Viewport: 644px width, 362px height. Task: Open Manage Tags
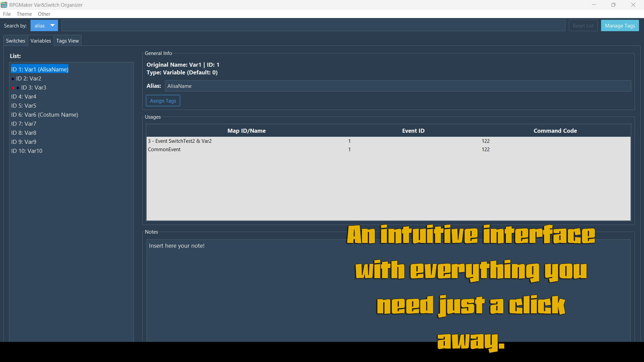tap(620, 26)
